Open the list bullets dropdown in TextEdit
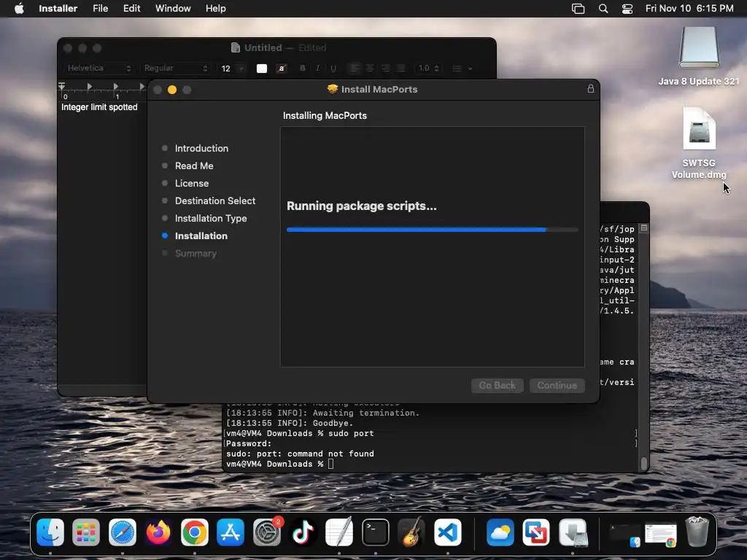 click(x=462, y=68)
